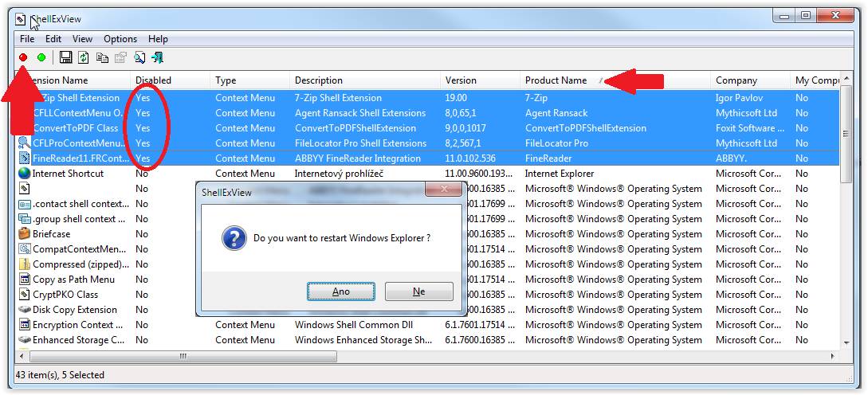Image resolution: width=868 pixels, height=395 pixels.
Task: Click version cell '19.00'
Action: [x=456, y=98]
